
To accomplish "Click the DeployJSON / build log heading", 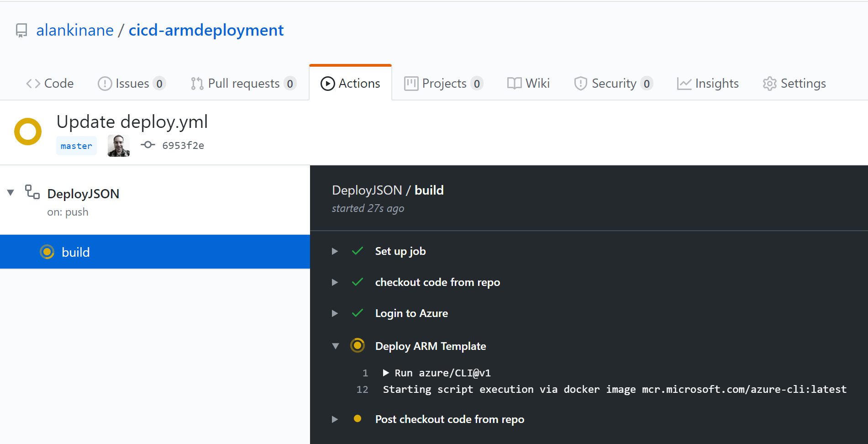I will (x=388, y=190).
